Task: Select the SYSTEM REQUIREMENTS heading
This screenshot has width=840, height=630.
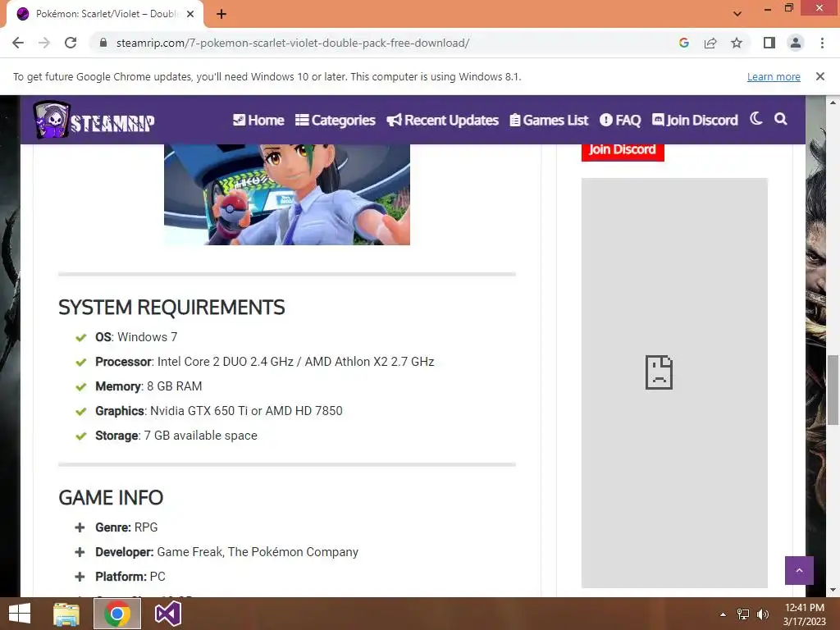Action: coord(171,308)
